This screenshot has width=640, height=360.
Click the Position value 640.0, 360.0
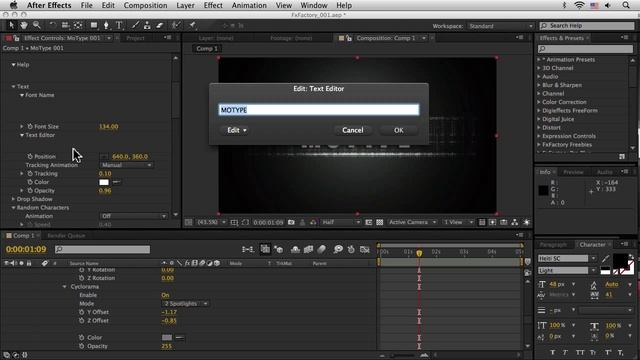130,156
